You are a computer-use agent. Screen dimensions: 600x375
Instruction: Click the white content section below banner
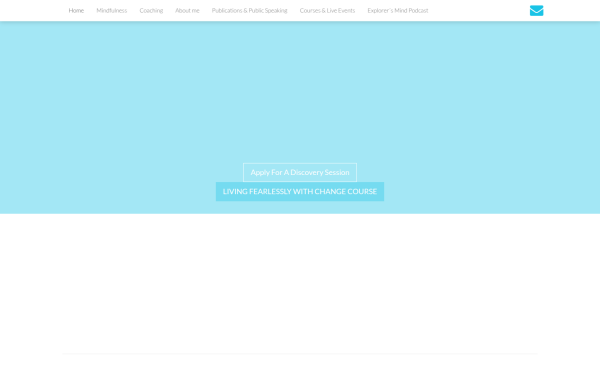point(300,283)
